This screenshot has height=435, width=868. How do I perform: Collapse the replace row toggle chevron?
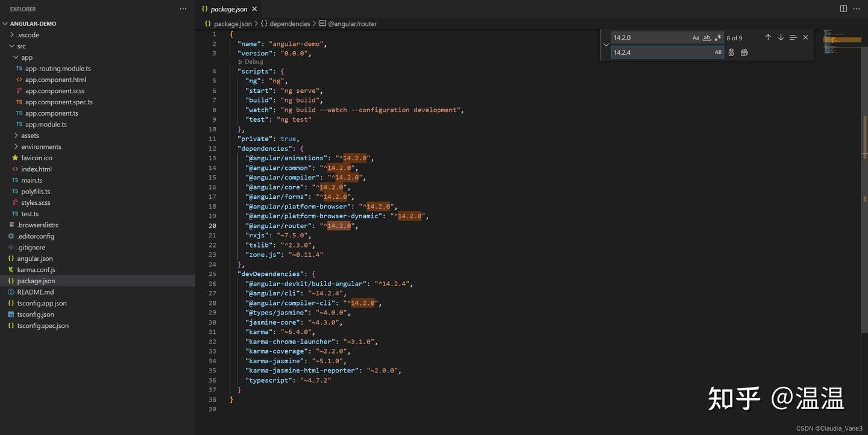click(x=606, y=45)
